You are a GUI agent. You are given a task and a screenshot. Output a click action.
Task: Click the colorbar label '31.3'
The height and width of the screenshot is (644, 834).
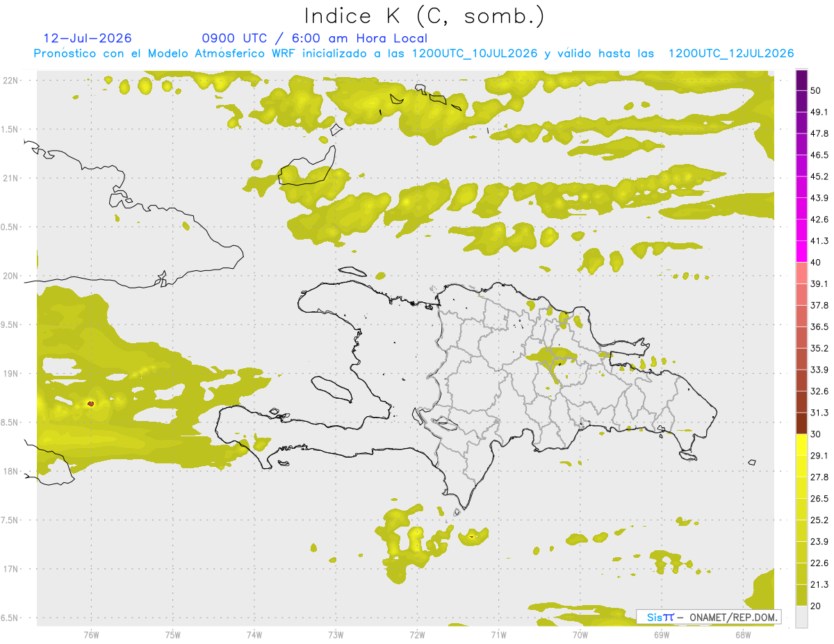coord(819,413)
